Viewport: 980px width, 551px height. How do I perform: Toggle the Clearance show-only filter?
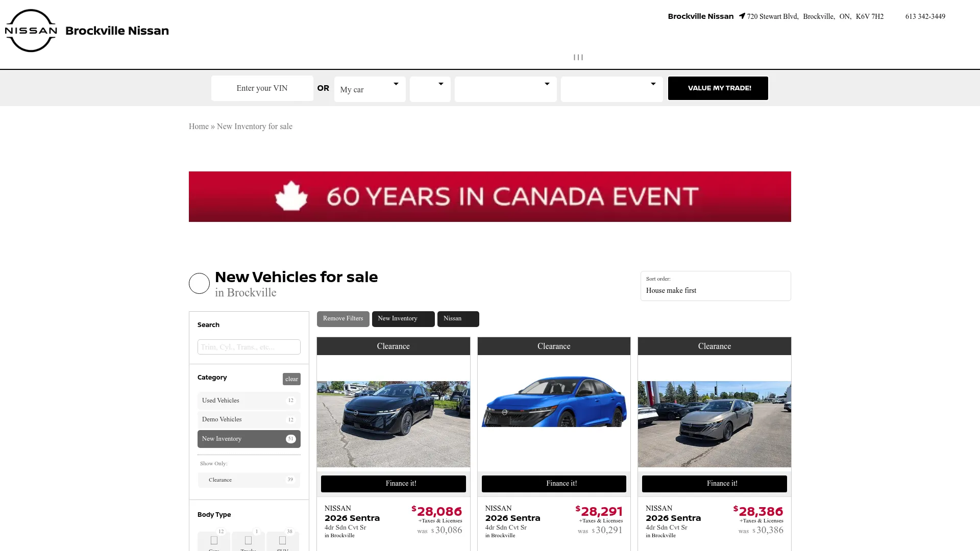click(x=249, y=480)
